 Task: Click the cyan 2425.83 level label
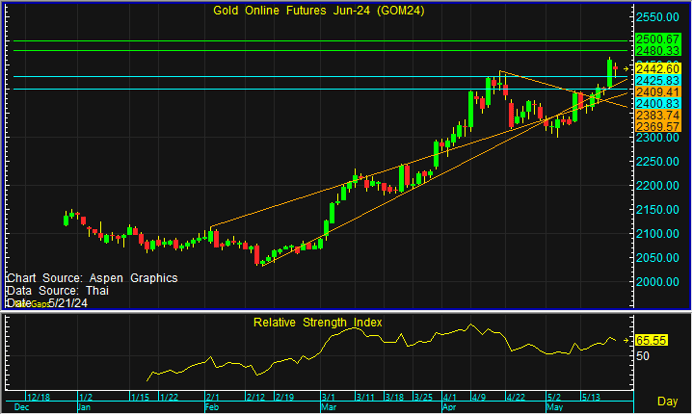657,80
